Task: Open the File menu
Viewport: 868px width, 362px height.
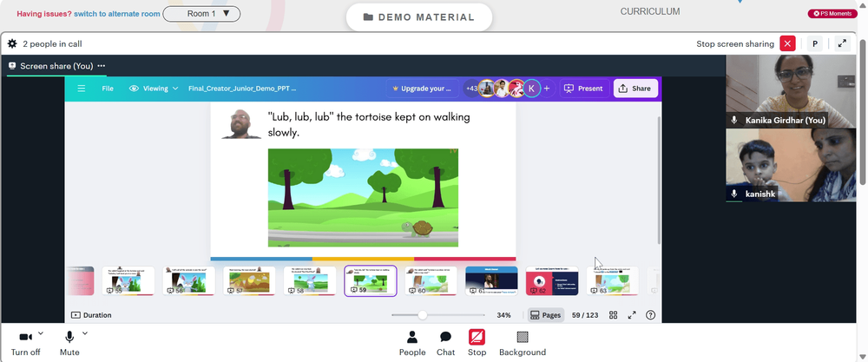Action: coord(108,89)
